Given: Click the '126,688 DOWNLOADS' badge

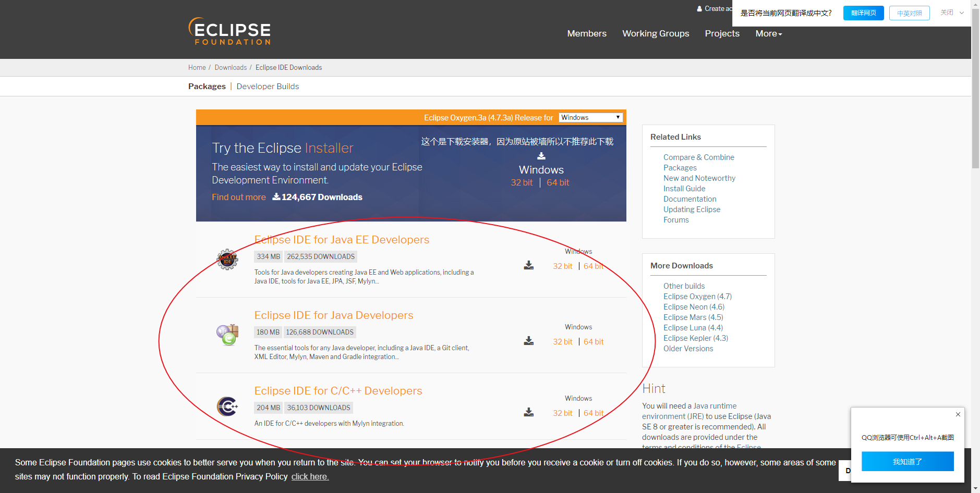Looking at the screenshot, I should [x=320, y=332].
